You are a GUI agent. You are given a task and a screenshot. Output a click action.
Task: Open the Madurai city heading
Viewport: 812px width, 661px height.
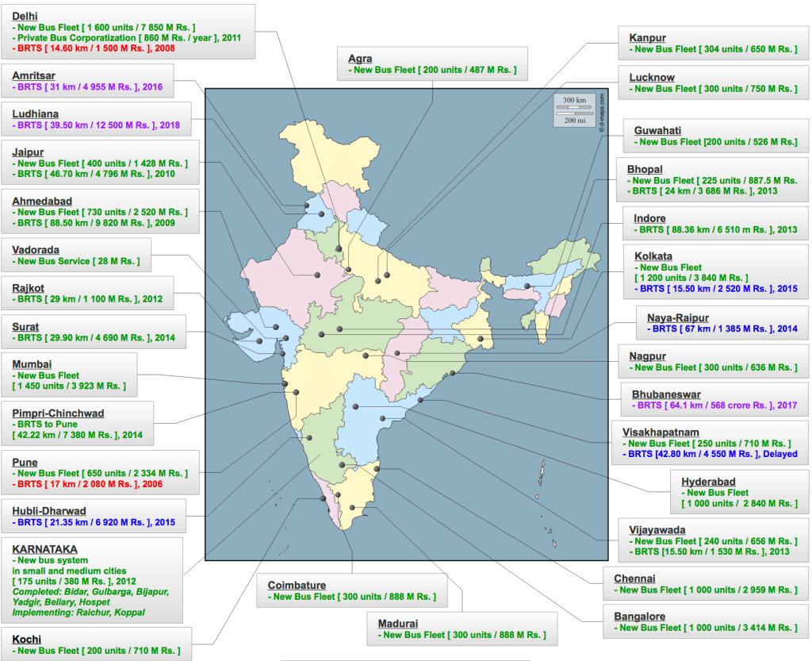click(x=398, y=624)
